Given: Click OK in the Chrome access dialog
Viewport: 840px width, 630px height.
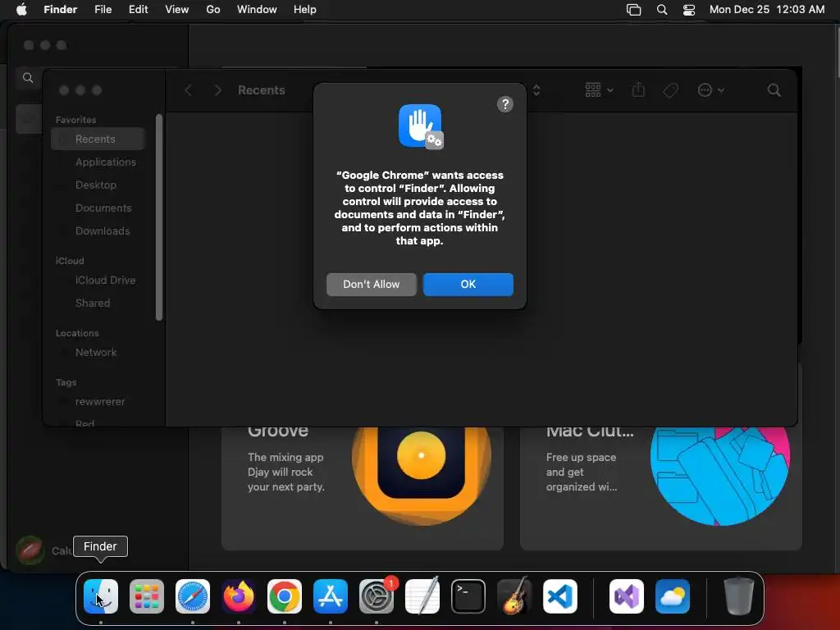Looking at the screenshot, I should (x=468, y=284).
